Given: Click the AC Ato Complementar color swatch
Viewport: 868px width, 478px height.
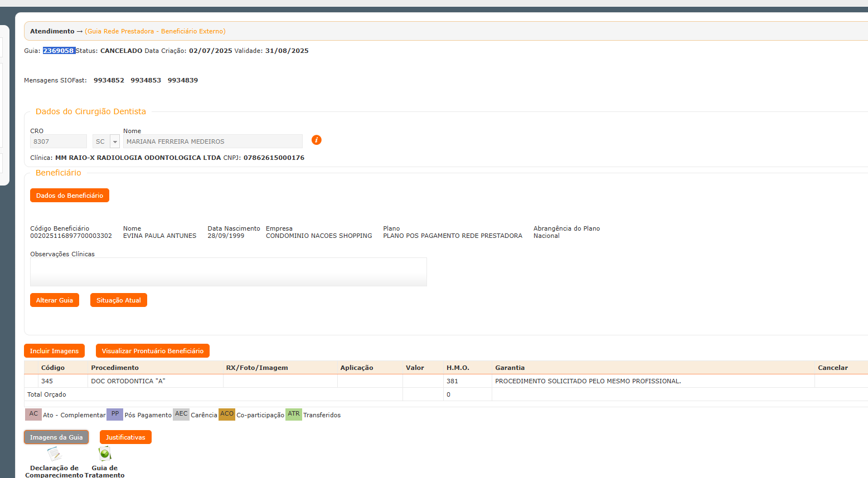Looking at the screenshot, I should coord(33,414).
